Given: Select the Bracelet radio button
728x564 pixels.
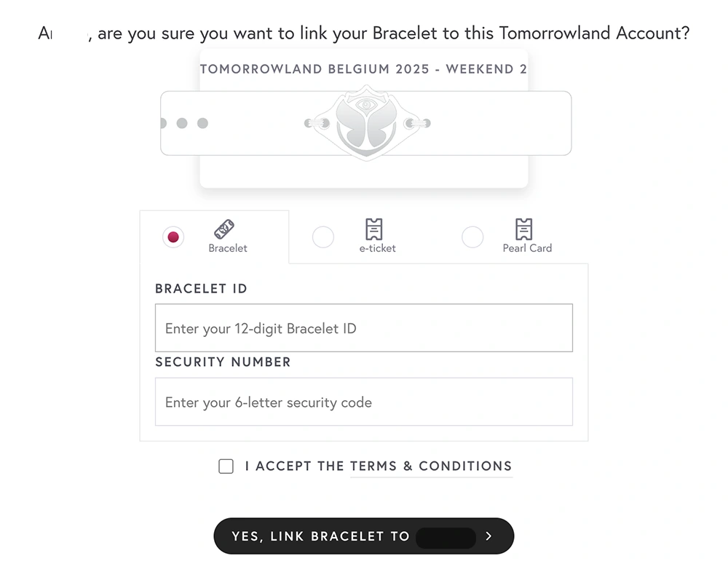Looking at the screenshot, I should pyautogui.click(x=173, y=237).
